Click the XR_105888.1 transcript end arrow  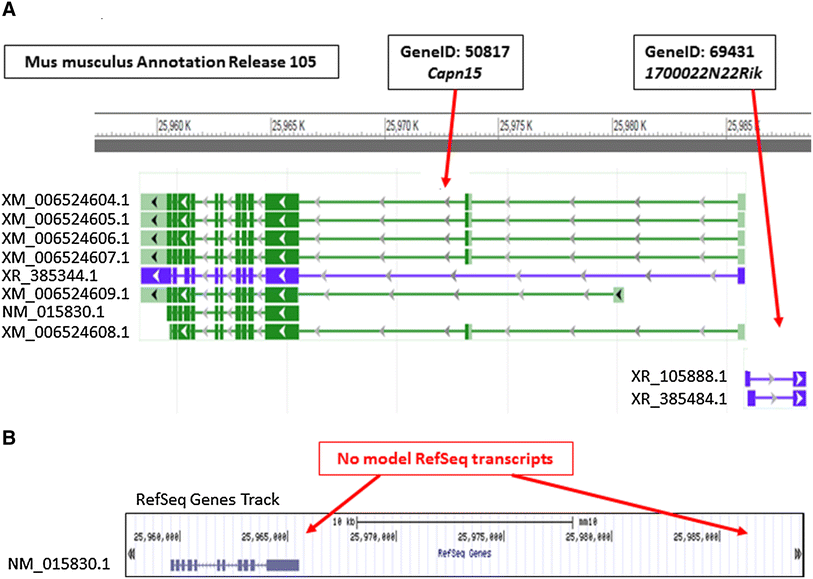[x=799, y=379]
